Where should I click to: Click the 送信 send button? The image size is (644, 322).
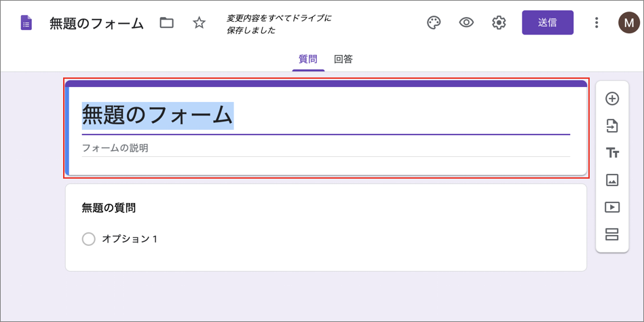548,22
